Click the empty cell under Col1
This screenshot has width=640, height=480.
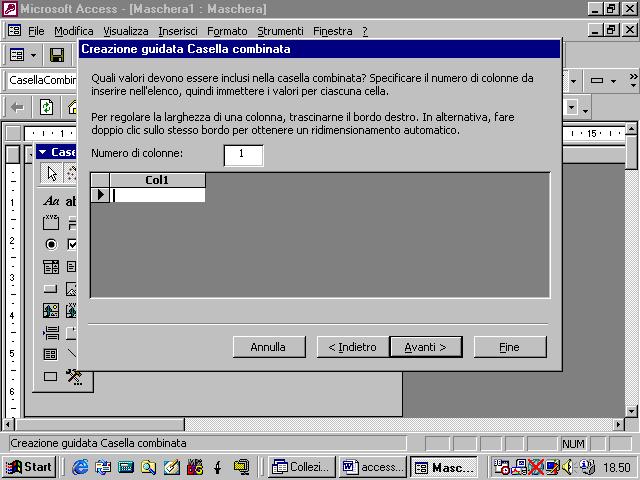[x=158, y=195]
